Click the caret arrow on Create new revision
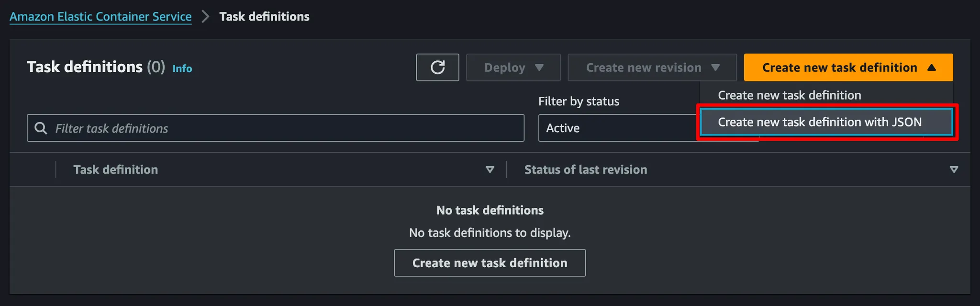 tap(715, 68)
